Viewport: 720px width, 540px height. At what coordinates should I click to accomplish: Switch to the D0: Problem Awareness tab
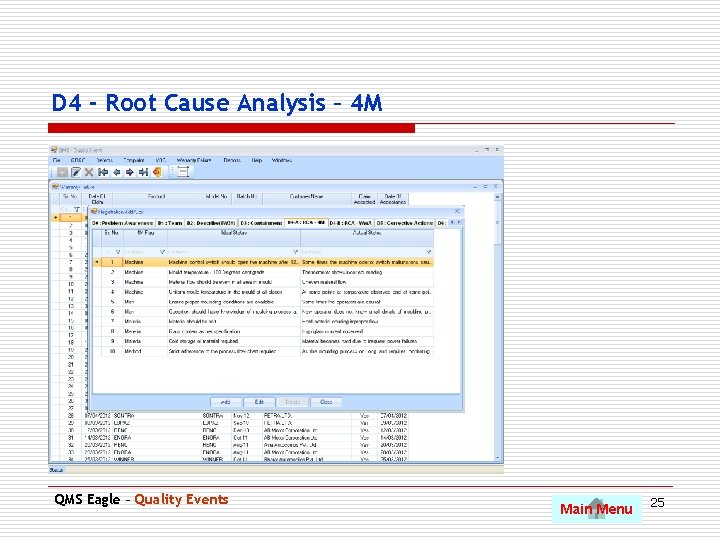[122, 223]
